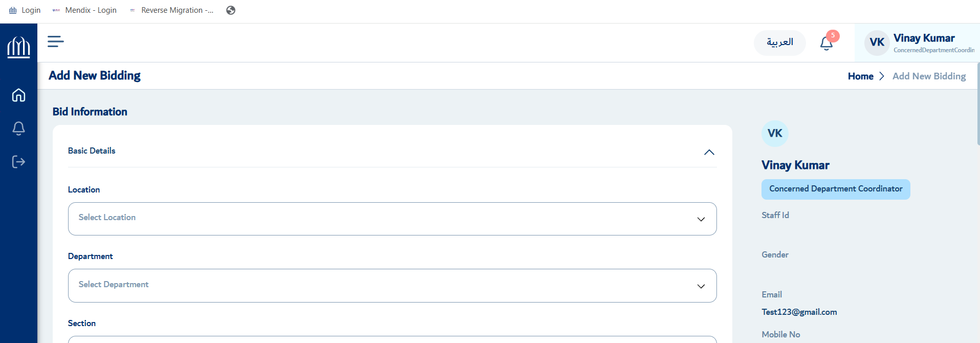Open the Login bookmark
This screenshot has width=980, height=343.
click(25, 10)
